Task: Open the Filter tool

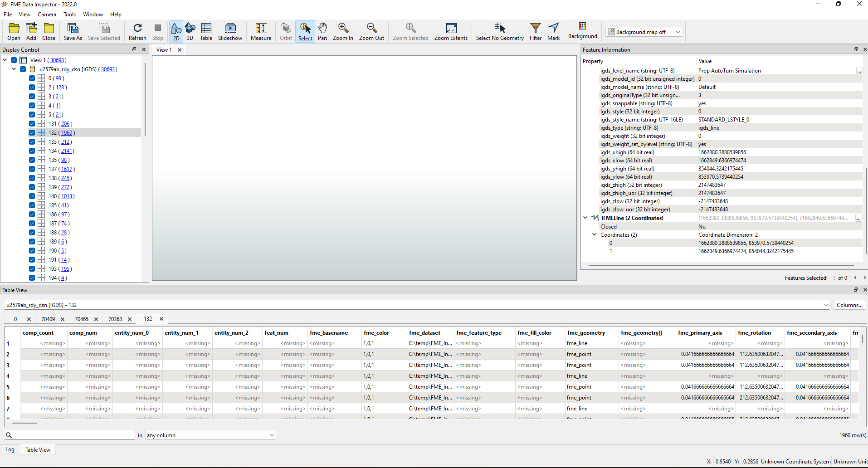Action: (536, 32)
